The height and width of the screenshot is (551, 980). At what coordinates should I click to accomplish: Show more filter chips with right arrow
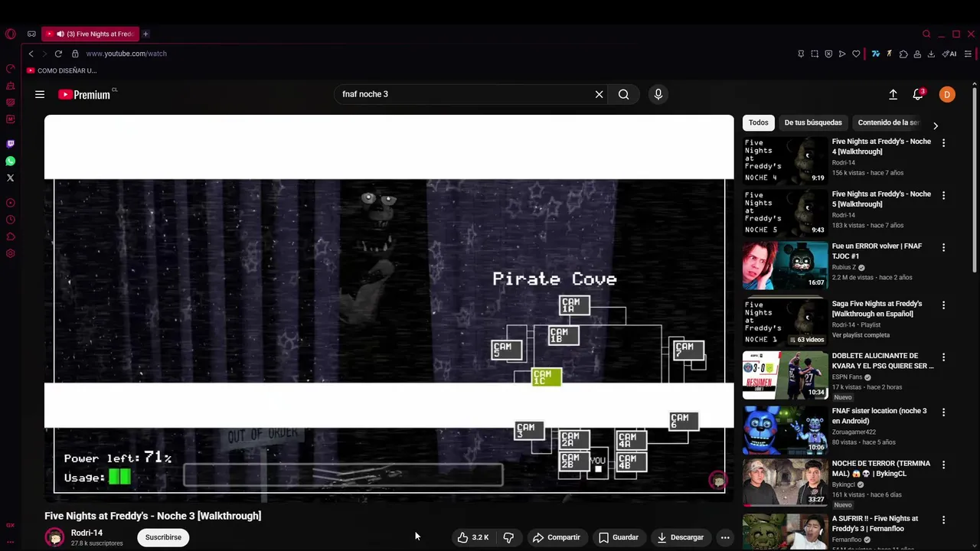(x=935, y=125)
